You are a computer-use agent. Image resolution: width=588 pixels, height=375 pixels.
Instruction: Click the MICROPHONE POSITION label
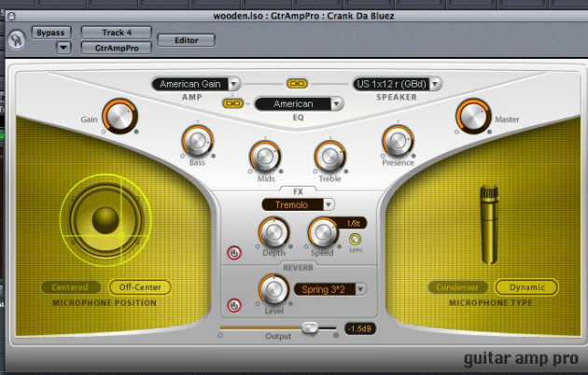(105, 303)
